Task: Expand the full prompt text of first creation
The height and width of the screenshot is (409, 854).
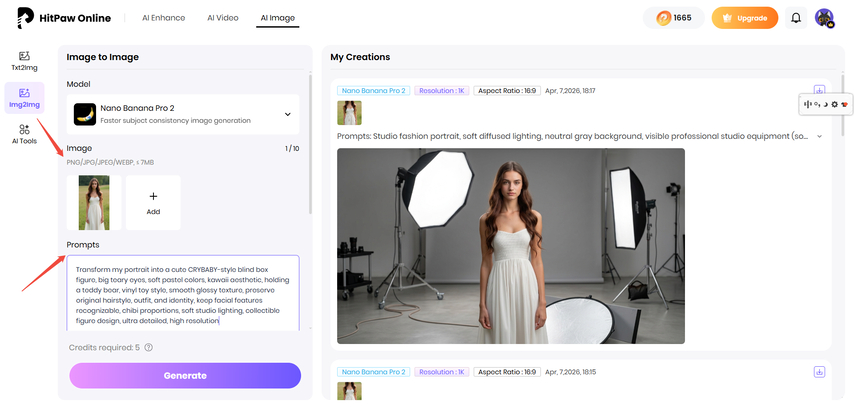Action: [x=819, y=136]
